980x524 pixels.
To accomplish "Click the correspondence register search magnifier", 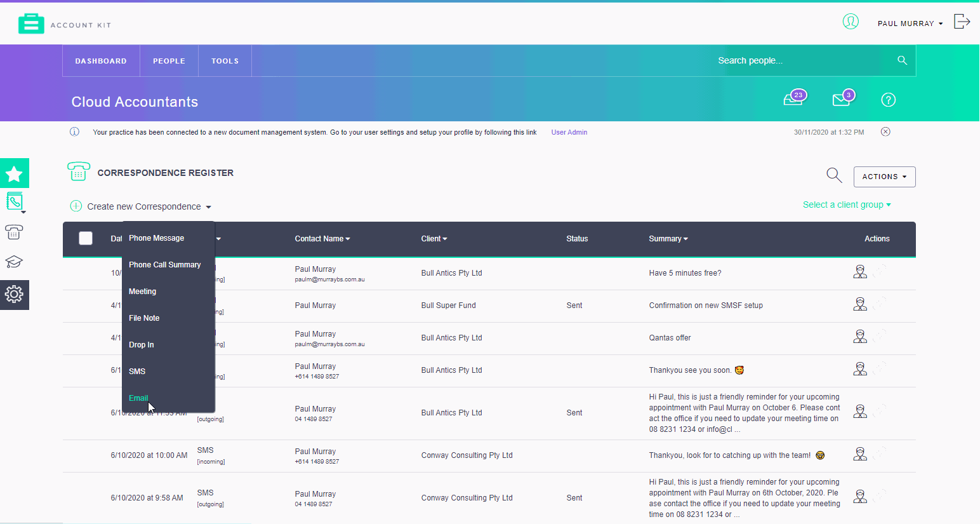I will 834,175.
